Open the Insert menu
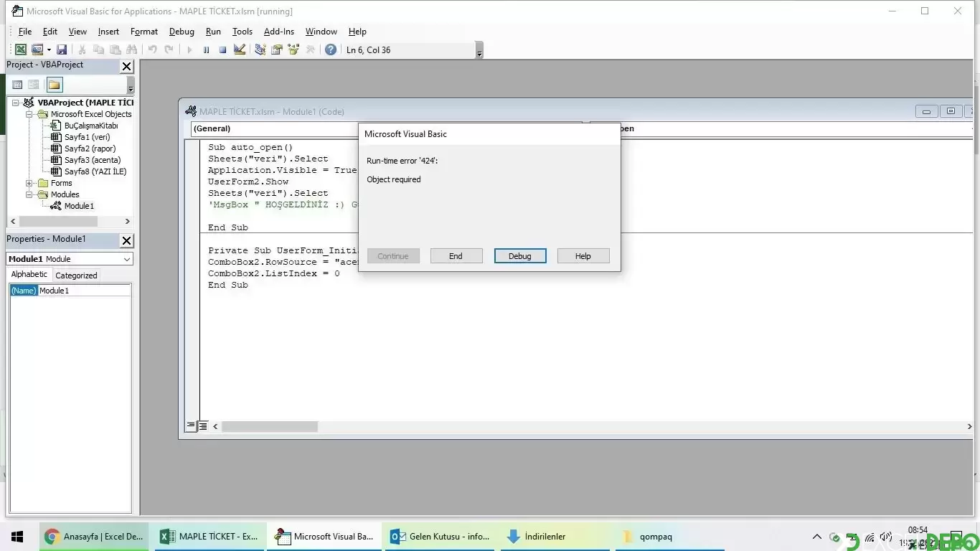Image resolution: width=980 pixels, height=551 pixels. tap(108, 32)
